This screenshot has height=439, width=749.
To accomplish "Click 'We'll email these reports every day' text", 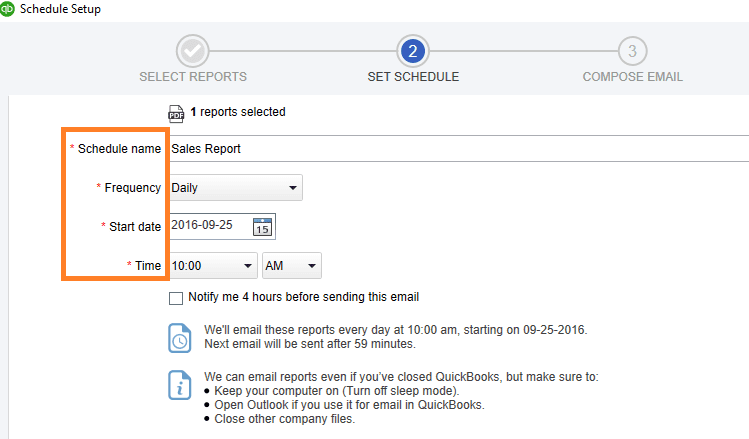I will (396, 330).
